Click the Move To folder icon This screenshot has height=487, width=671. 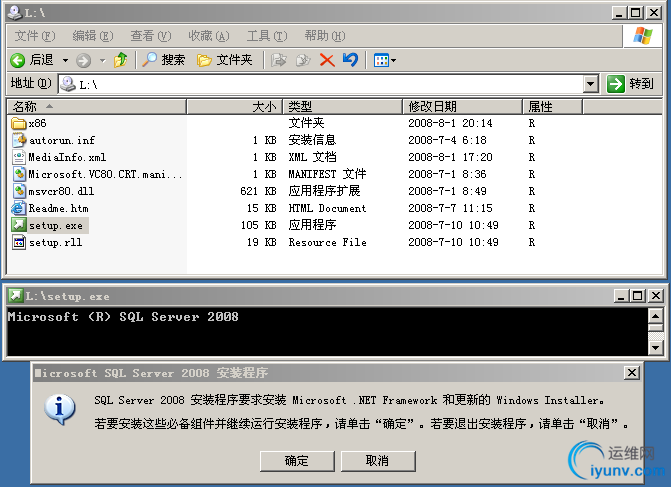pyautogui.click(x=279, y=60)
